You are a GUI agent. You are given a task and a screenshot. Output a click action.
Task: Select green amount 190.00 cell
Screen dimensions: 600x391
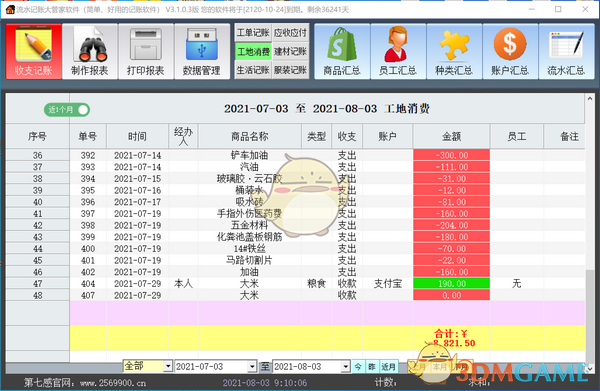[452, 283]
